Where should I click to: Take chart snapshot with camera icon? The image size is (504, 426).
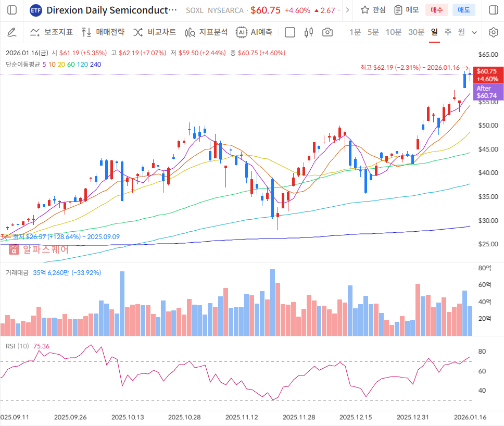click(x=327, y=32)
